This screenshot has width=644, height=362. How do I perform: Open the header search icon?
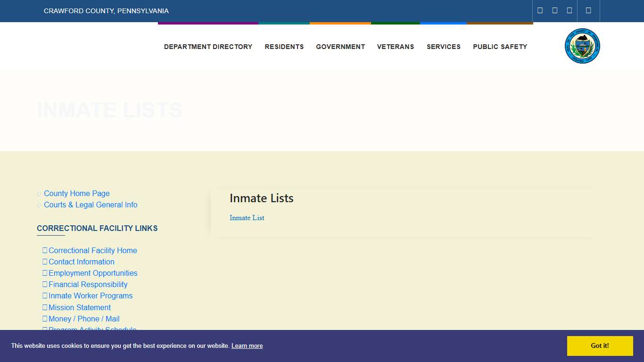(x=588, y=10)
